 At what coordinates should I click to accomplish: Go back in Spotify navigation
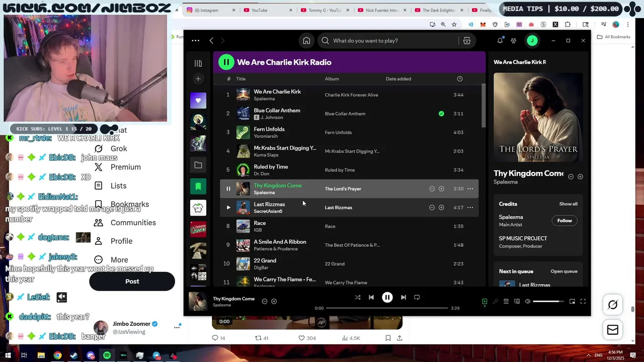click(211, 41)
